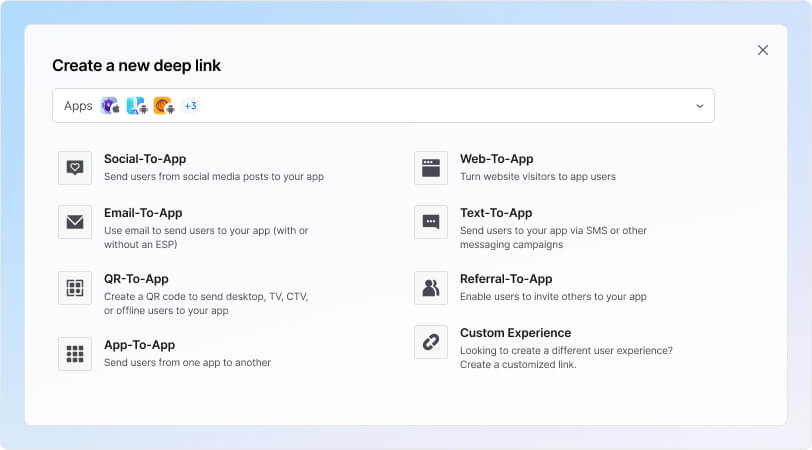Image resolution: width=812 pixels, height=450 pixels.
Task: Pick the Custom Experience heading
Action: (x=515, y=332)
